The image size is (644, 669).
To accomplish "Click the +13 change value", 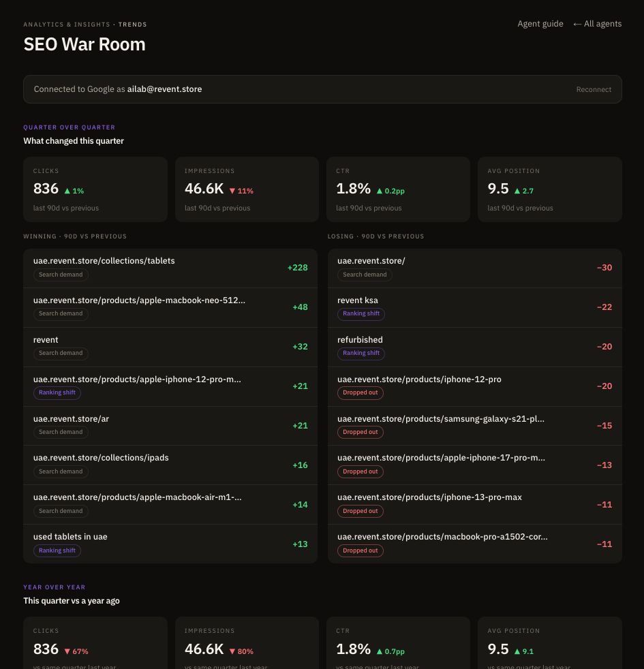I will click(x=300, y=544).
